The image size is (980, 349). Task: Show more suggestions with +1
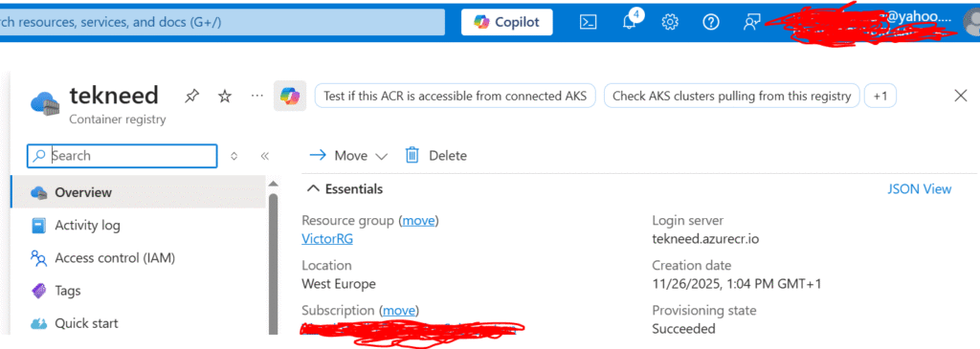[880, 97]
